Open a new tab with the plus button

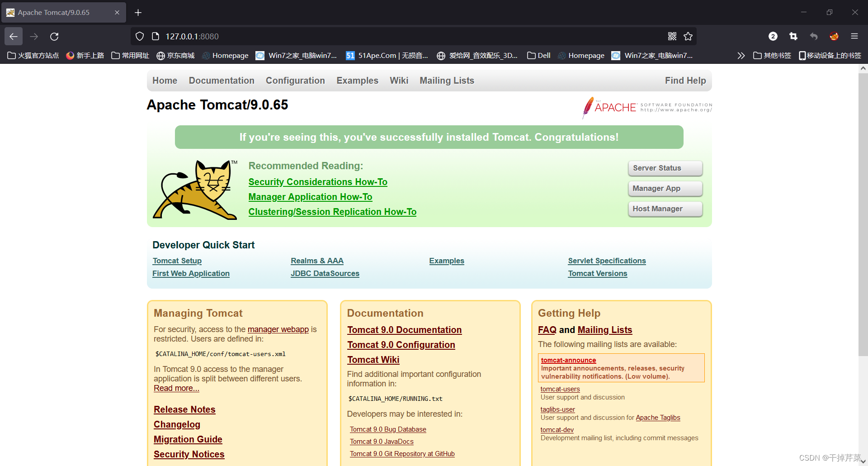(x=138, y=12)
